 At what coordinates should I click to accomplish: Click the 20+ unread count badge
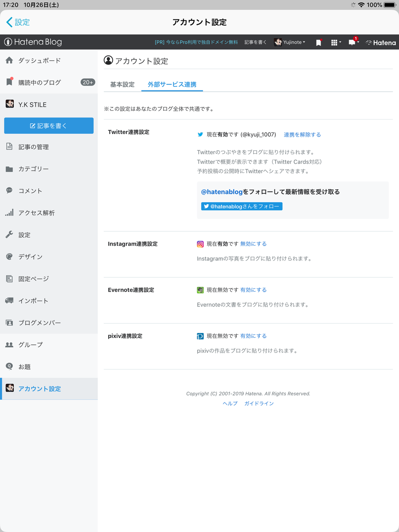88,82
